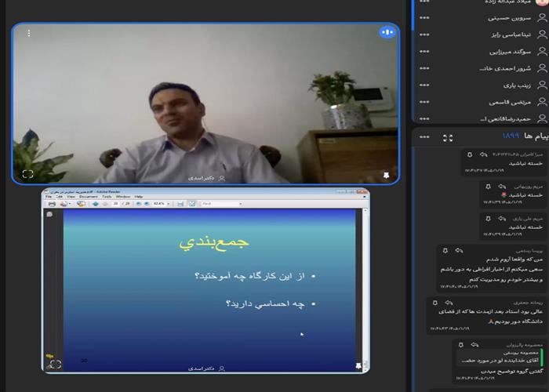
Task: Click the quoted reply معصومه یوسفی
Action: click(x=500, y=357)
